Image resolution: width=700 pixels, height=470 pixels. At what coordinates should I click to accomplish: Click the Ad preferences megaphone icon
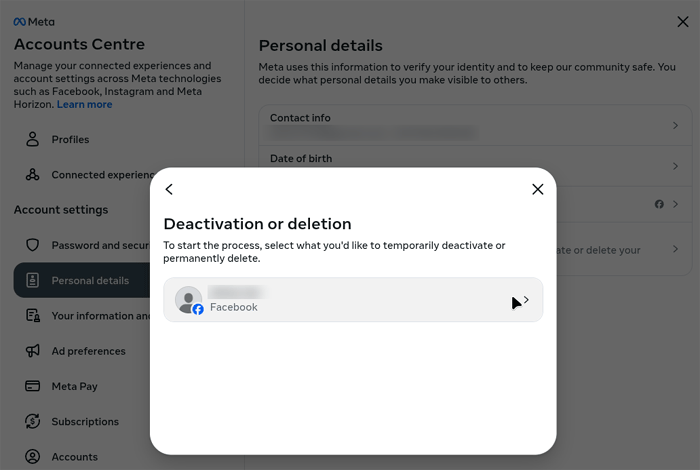33,351
